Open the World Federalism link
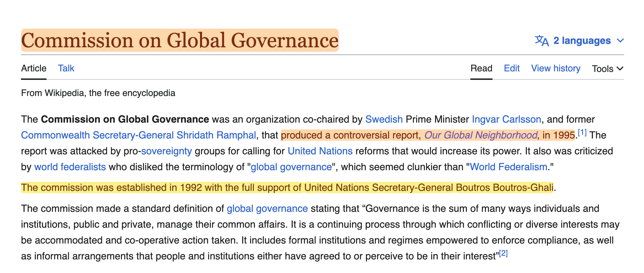This screenshot has width=644, height=273. tap(508, 167)
